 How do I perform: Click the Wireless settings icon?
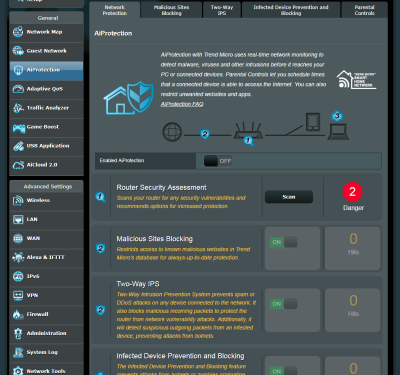tap(18, 200)
